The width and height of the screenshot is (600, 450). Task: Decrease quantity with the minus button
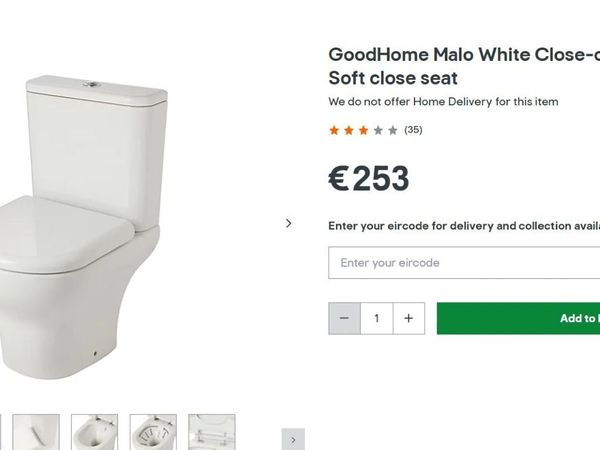tap(344, 318)
